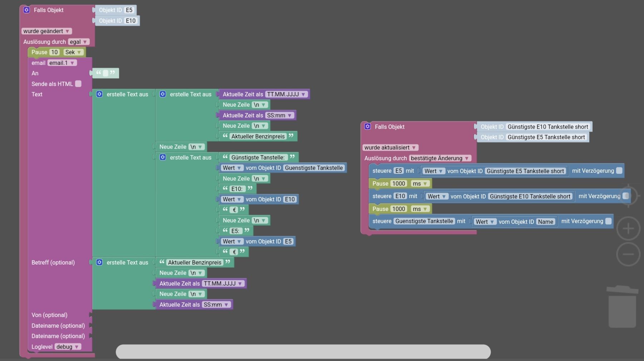Change the Pause unit Sek dropdown
This screenshot has width=644, height=361.
tap(73, 52)
